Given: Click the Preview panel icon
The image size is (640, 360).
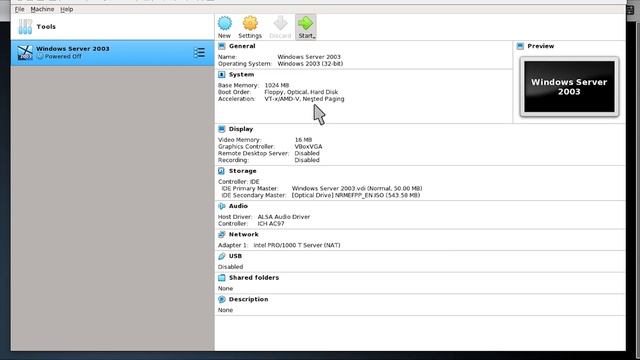Looking at the screenshot, I should (520, 46).
